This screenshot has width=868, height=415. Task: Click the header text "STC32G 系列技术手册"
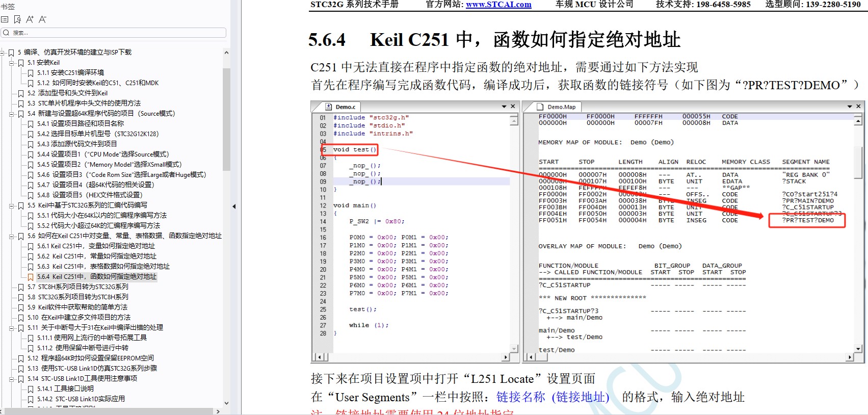(355, 5)
